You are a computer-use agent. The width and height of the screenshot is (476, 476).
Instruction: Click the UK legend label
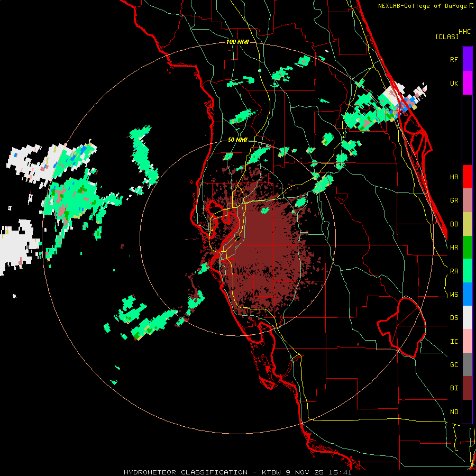coord(454,83)
